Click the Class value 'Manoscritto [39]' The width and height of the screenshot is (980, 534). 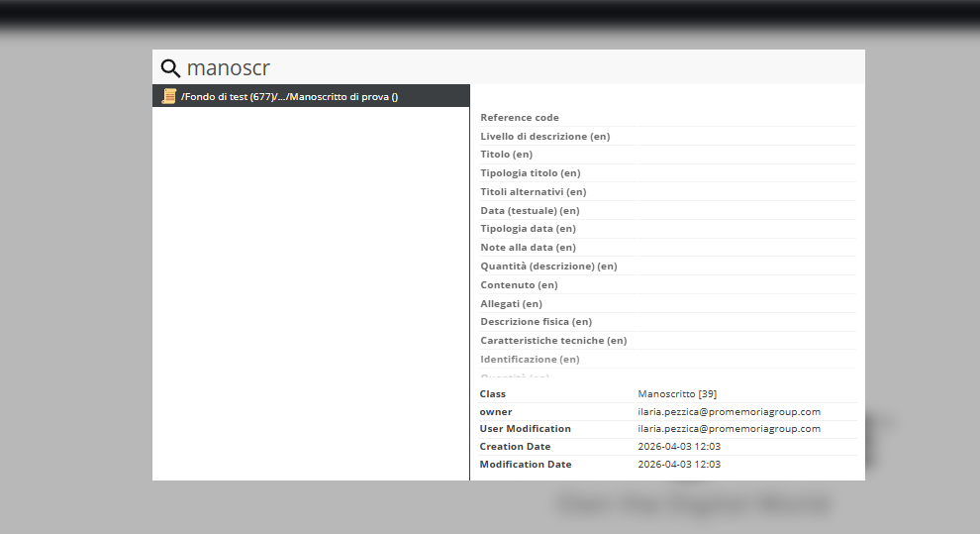[670, 394]
